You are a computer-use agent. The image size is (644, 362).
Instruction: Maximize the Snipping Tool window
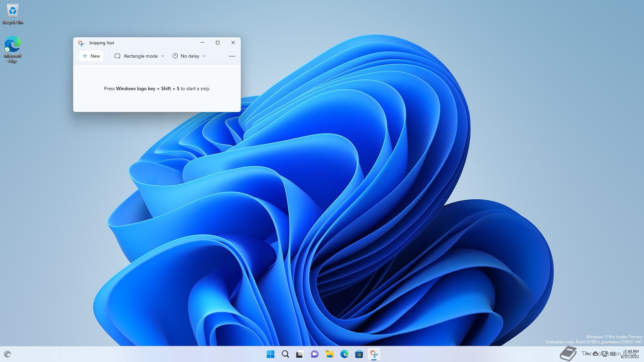coord(218,43)
